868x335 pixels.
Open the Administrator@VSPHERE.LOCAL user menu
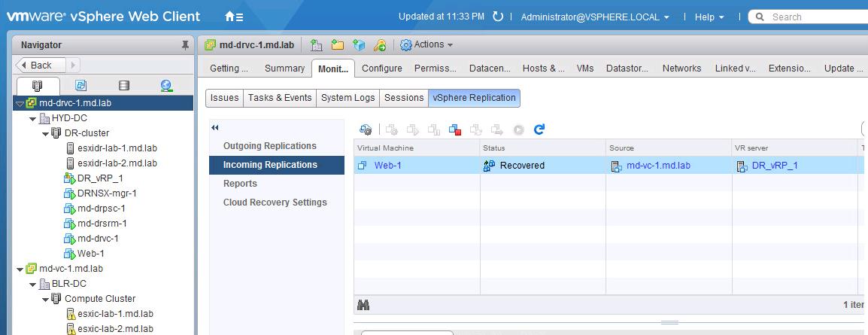point(595,17)
